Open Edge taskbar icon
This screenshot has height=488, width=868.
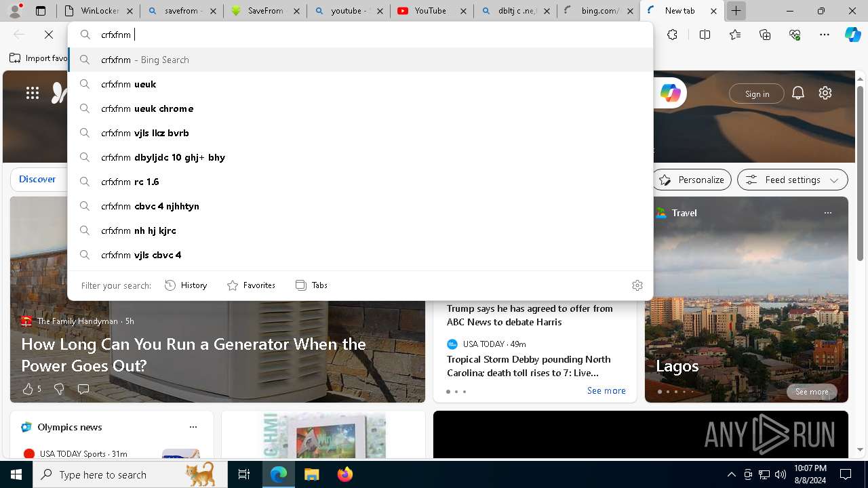pos(279,474)
